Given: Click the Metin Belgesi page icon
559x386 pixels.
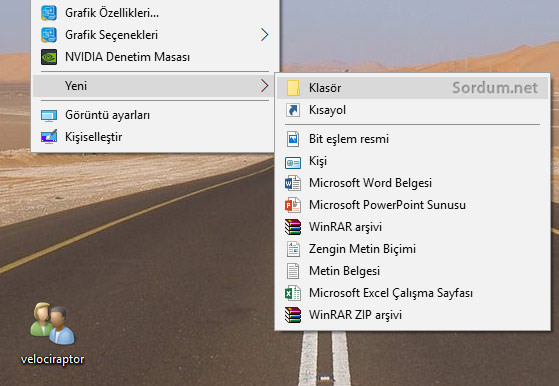Looking at the screenshot, I should (x=293, y=271).
